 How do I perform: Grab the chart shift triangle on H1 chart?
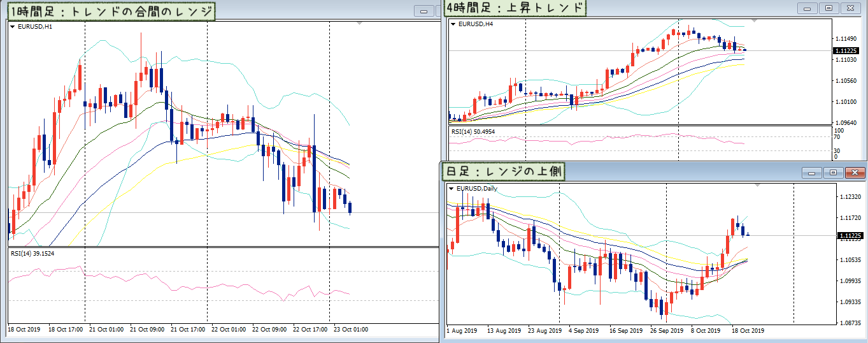359,24
